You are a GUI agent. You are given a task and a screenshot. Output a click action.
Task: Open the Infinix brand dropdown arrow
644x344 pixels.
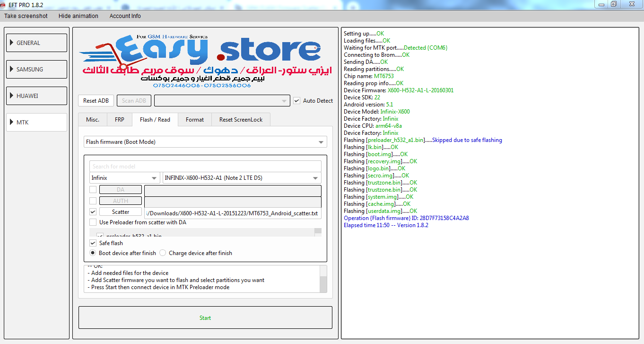[154, 178]
